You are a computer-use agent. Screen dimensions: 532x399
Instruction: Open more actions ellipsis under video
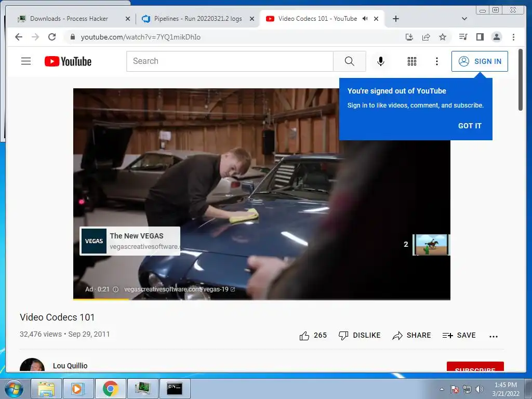(x=494, y=336)
